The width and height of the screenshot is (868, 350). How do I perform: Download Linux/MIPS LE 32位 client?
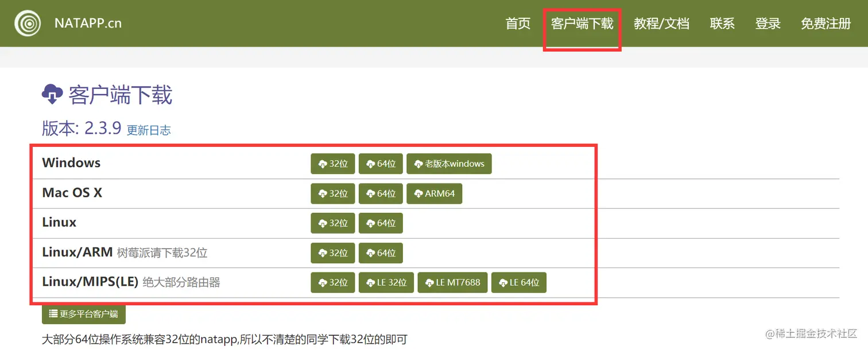point(386,283)
